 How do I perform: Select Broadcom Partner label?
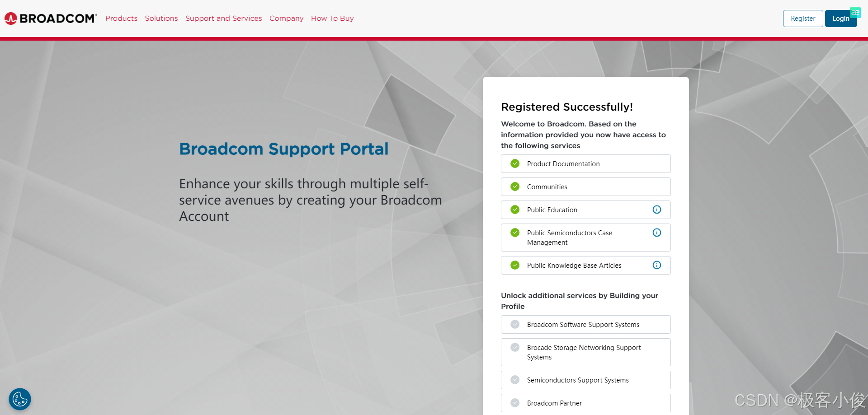tap(554, 403)
